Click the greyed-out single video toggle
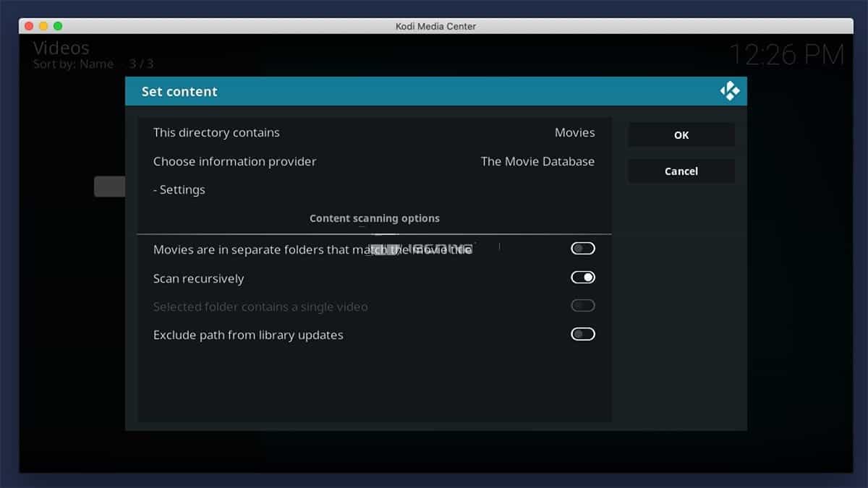The image size is (868, 488). click(x=582, y=306)
